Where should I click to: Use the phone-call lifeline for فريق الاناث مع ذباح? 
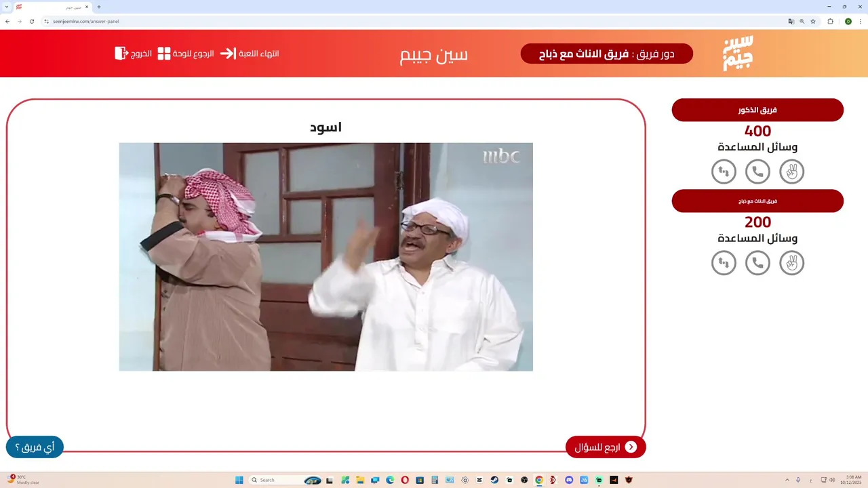[x=757, y=262]
